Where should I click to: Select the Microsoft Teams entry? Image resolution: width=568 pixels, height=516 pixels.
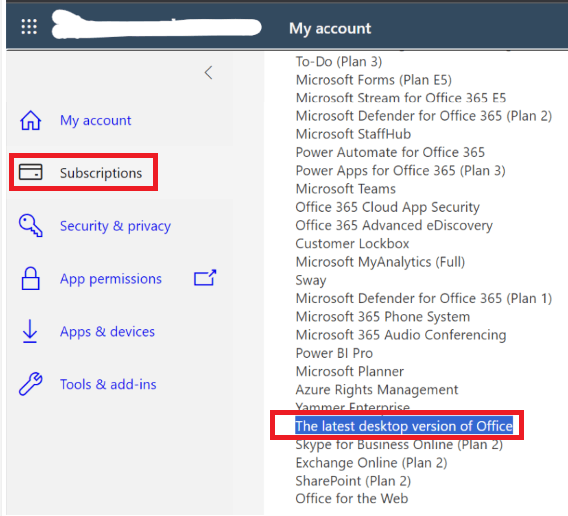346,189
